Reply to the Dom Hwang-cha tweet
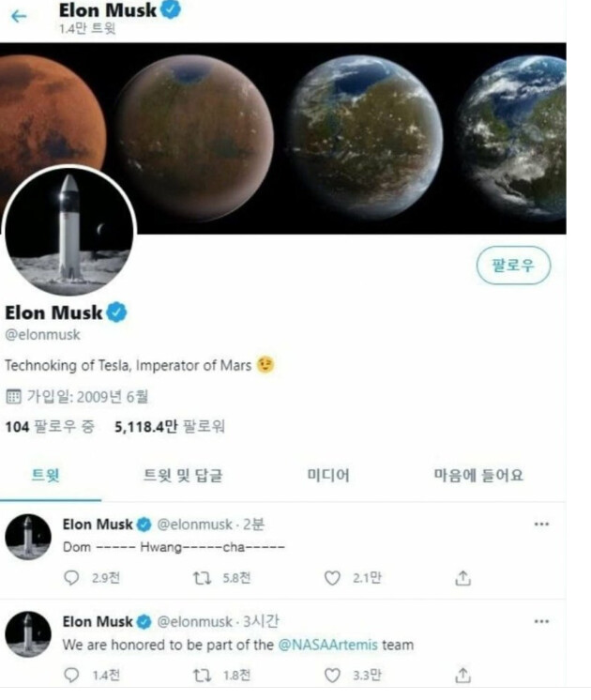 click(72, 579)
